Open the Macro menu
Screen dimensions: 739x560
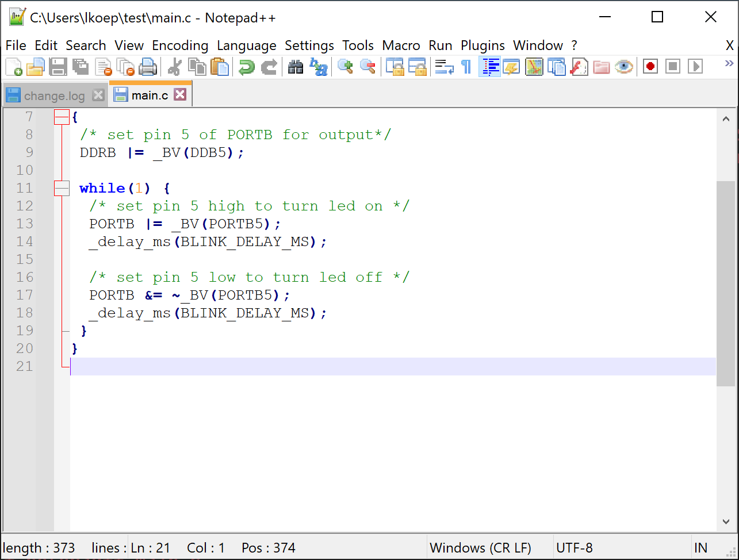tap(401, 45)
